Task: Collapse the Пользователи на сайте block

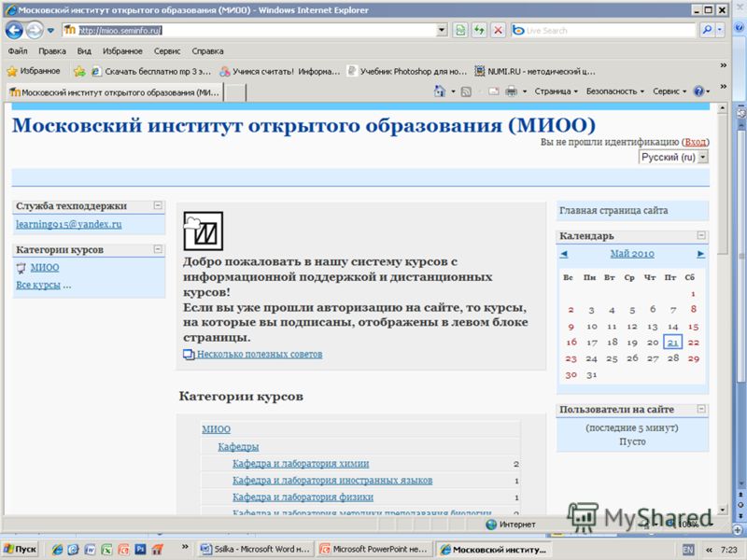Action: coord(701,409)
